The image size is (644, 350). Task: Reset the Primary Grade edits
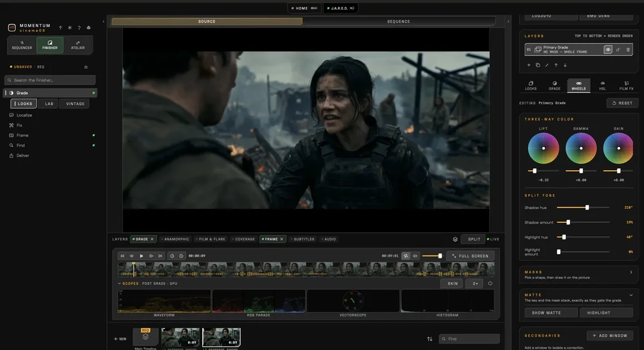point(622,103)
